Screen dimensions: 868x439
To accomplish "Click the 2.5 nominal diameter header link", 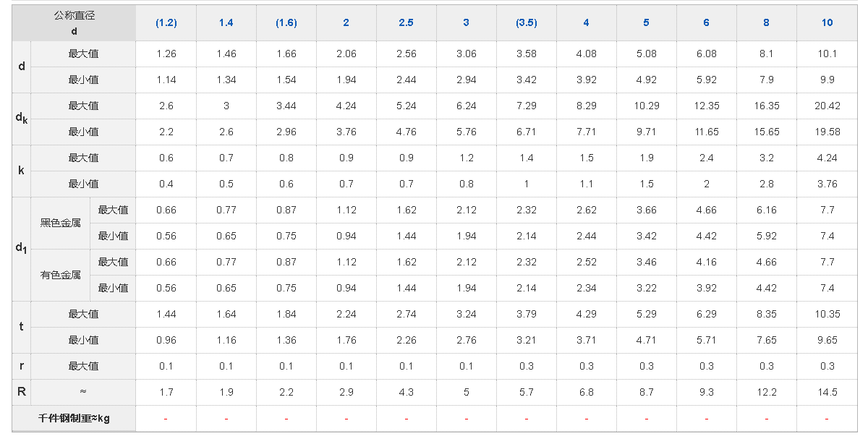I will point(406,23).
